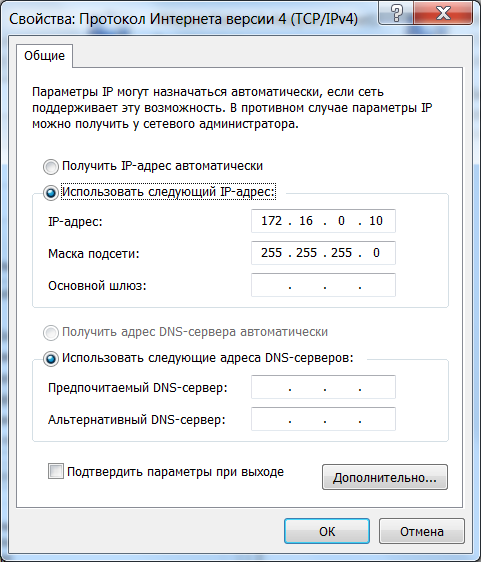The height and width of the screenshot is (562, 481).
Task: Click the Предпочитаемый DNS-сервер label
Action: point(138,388)
